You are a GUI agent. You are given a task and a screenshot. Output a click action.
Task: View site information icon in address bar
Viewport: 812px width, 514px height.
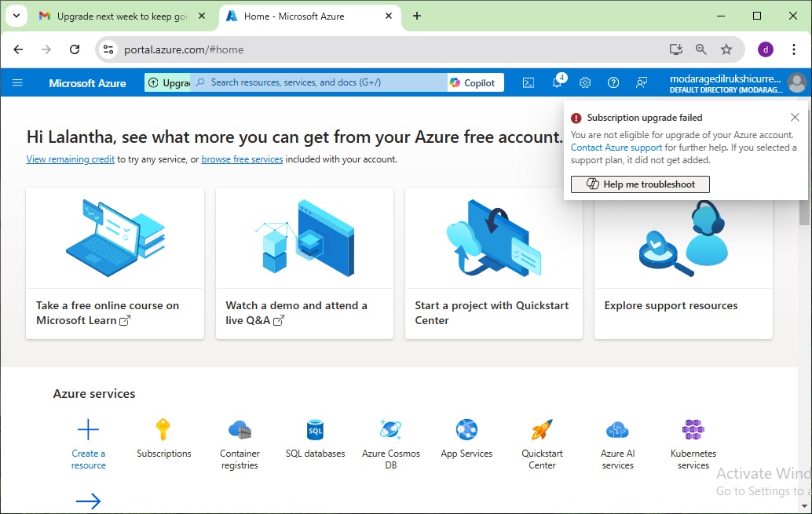click(108, 49)
